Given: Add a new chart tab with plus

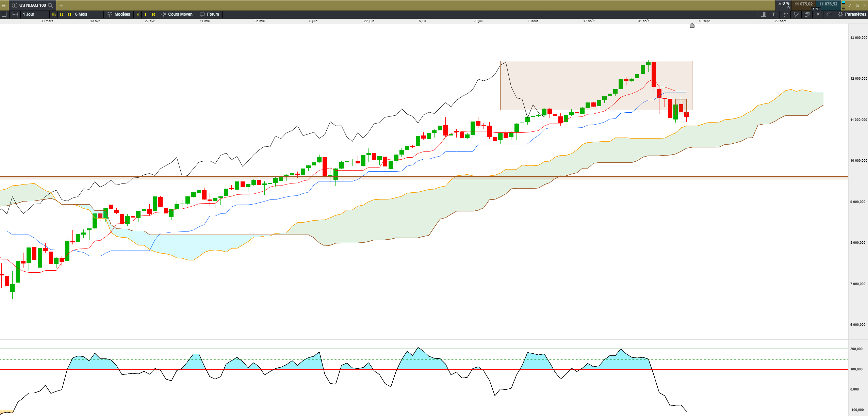Looking at the screenshot, I should [61, 5].
